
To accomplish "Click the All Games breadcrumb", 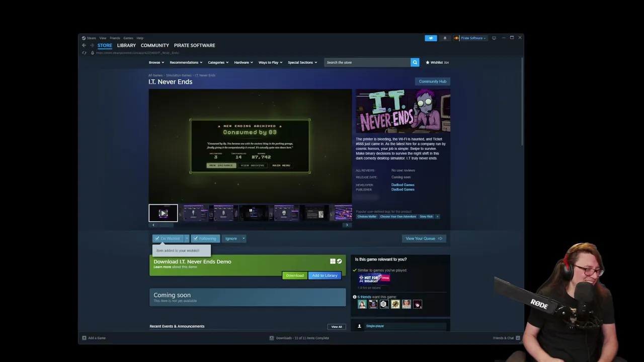I will pos(155,75).
